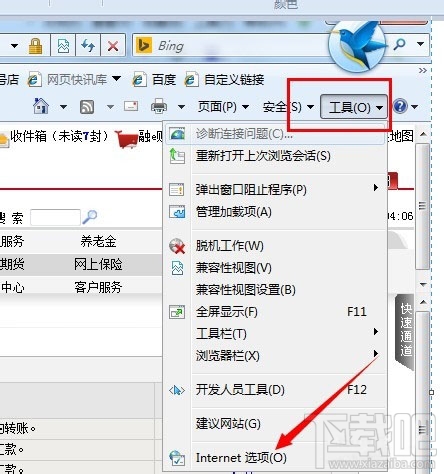Click the 网上保险 navigation link
Screen dimensions: 444x474
98,265
